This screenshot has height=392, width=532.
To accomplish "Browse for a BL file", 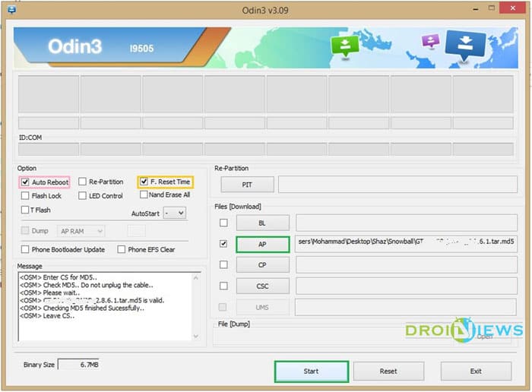I will click(263, 223).
